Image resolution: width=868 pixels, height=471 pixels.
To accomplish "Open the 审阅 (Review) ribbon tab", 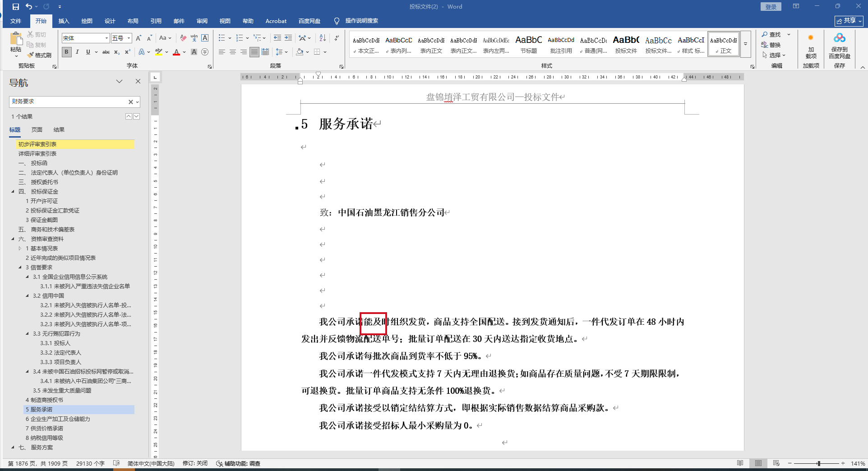I will [x=202, y=21].
